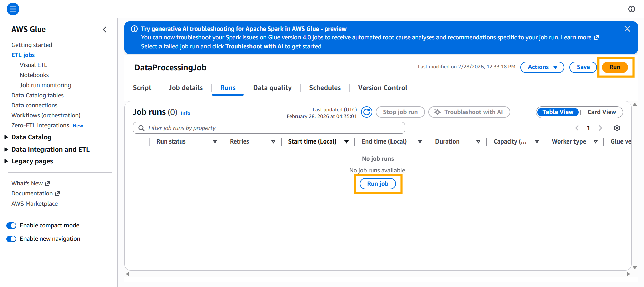The width and height of the screenshot is (644, 287).
Task: Go to Getting started
Action: pos(32,45)
